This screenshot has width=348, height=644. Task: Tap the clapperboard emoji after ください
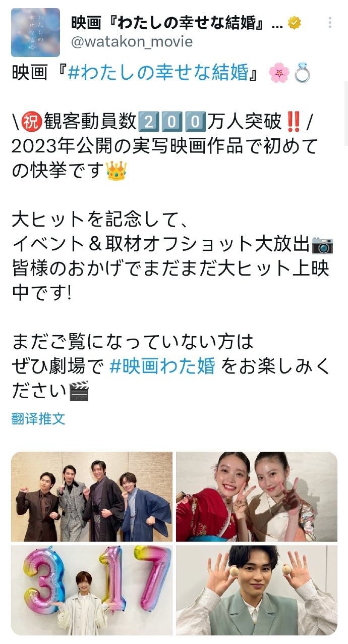(x=78, y=391)
